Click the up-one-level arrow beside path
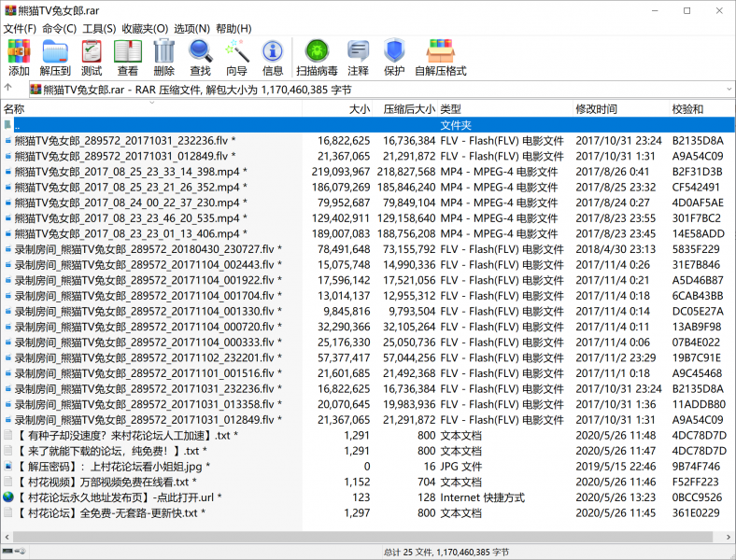 tap(8, 89)
